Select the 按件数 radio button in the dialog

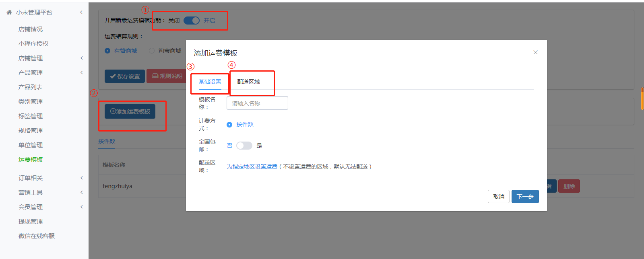(x=229, y=125)
